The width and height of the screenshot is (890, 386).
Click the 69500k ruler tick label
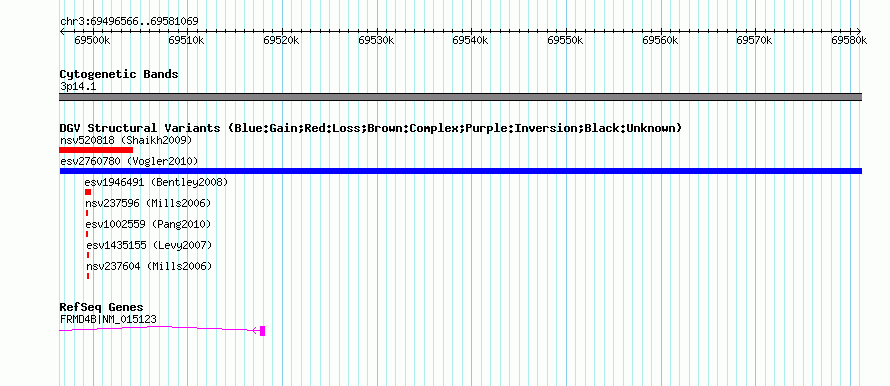tap(92, 40)
